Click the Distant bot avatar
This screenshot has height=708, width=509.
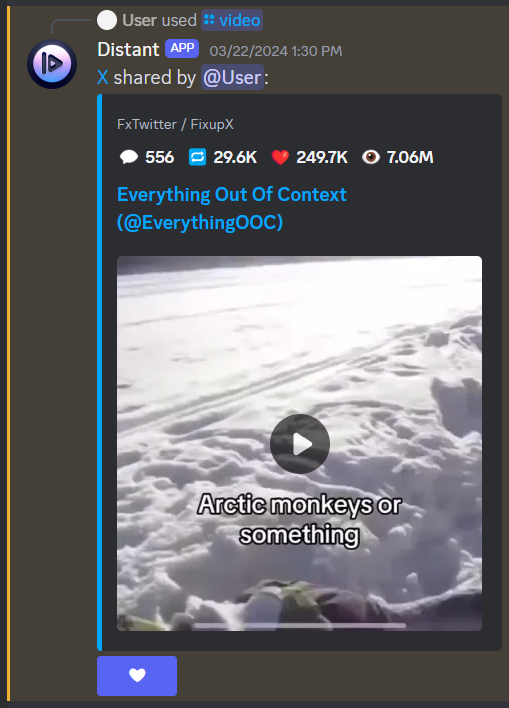pos(52,64)
